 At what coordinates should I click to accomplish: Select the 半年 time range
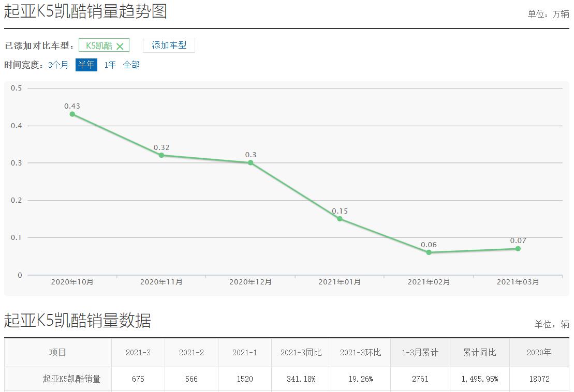(86, 65)
